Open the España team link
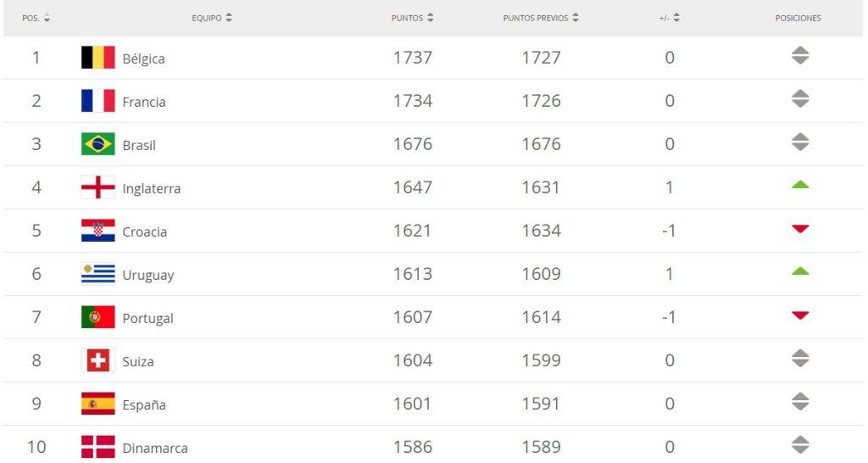This screenshot has width=868, height=463. (x=144, y=404)
